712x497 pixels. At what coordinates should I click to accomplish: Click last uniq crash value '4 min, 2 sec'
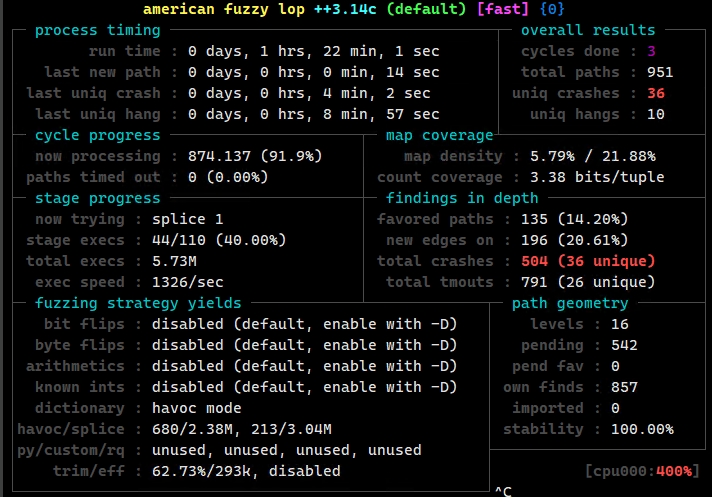377,93
